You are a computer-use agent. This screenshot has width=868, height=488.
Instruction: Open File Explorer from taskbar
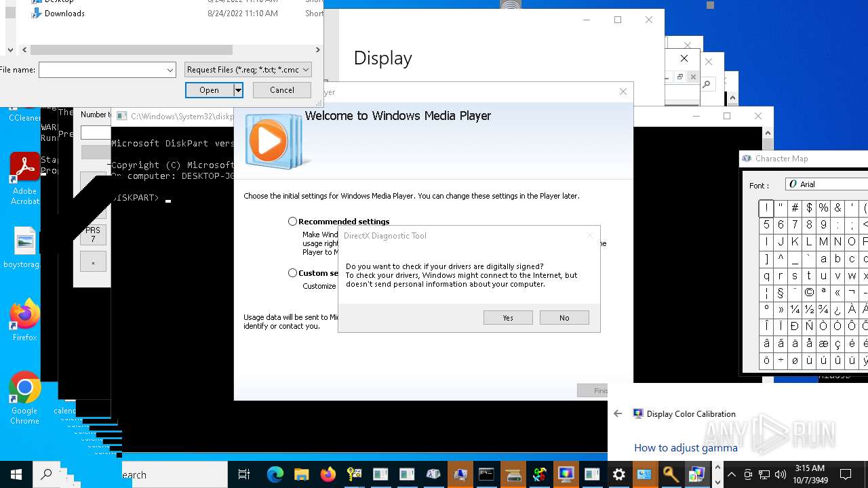pos(301,474)
